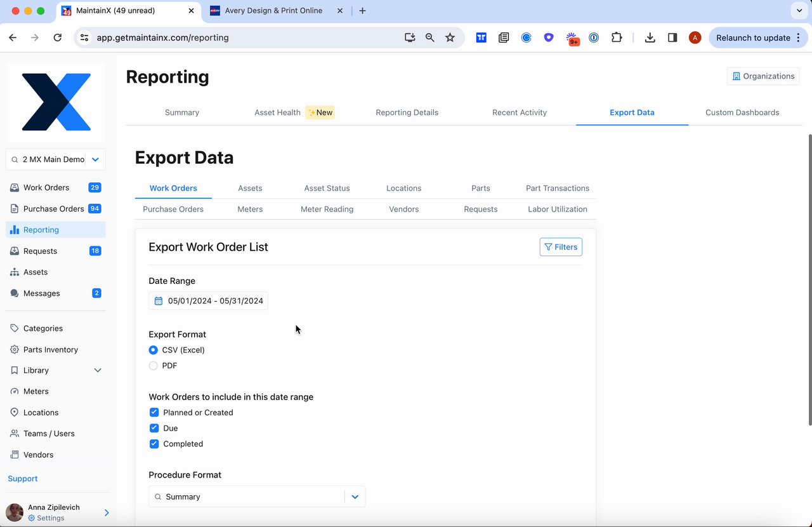Select the Requests export tab
The height and width of the screenshot is (527, 812).
481,209
